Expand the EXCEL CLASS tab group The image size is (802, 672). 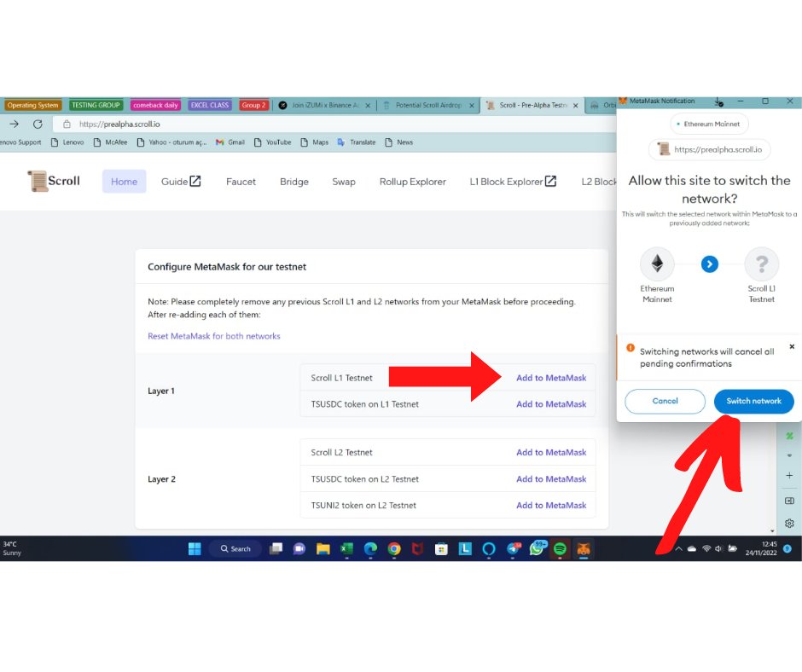210,105
